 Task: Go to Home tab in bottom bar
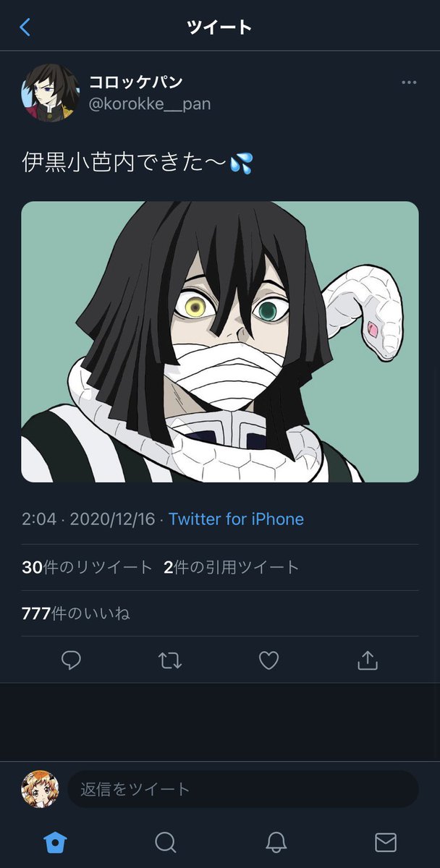55,842
